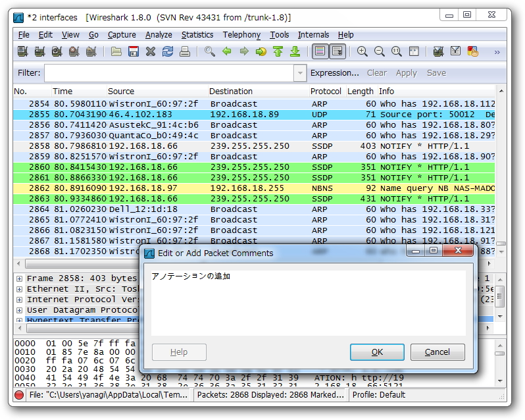The image size is (525, 420).
Task: Click Help in Packet Comments dialog
Action: [179, 352]
